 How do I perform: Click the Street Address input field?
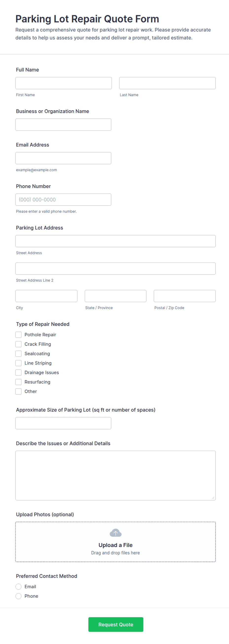point(115,241)
